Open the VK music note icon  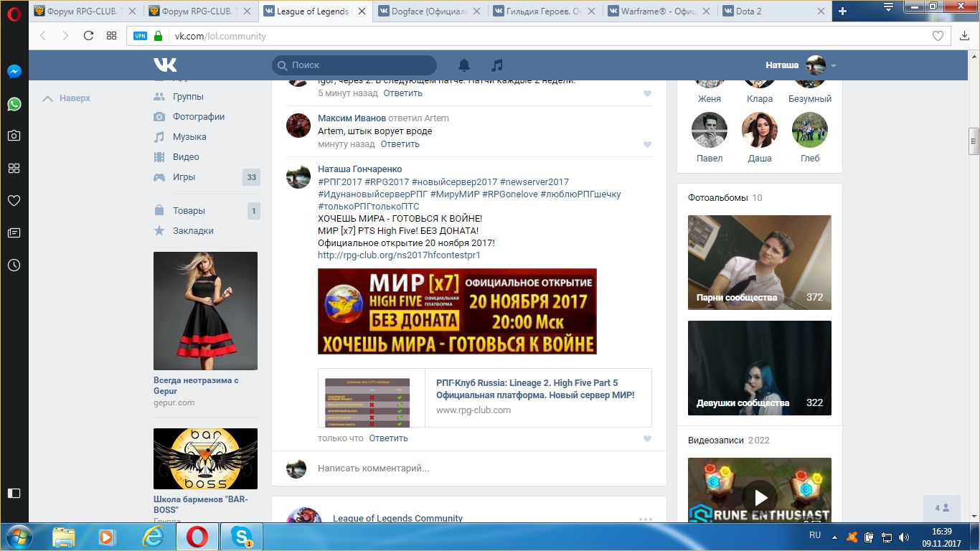point(496,65)
